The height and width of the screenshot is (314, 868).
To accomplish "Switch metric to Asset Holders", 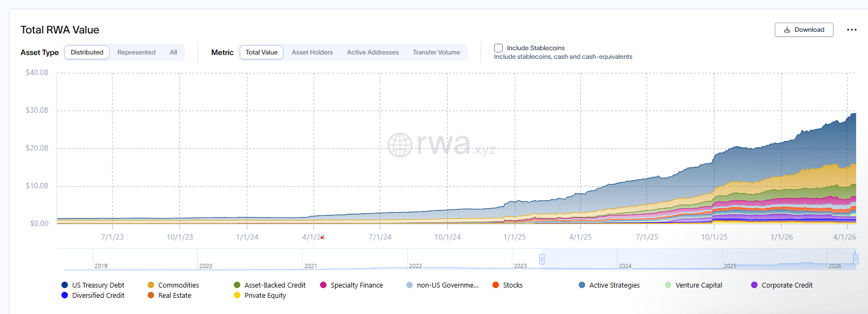I will [x=312, y=52].
